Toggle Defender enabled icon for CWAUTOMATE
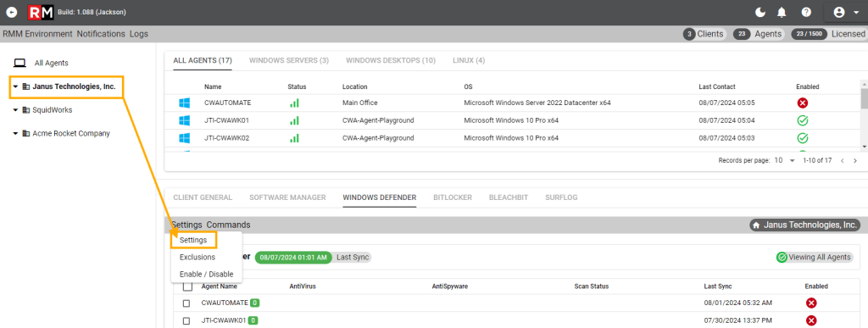Screen dimensions: 868x328 [x=811, y=303]
